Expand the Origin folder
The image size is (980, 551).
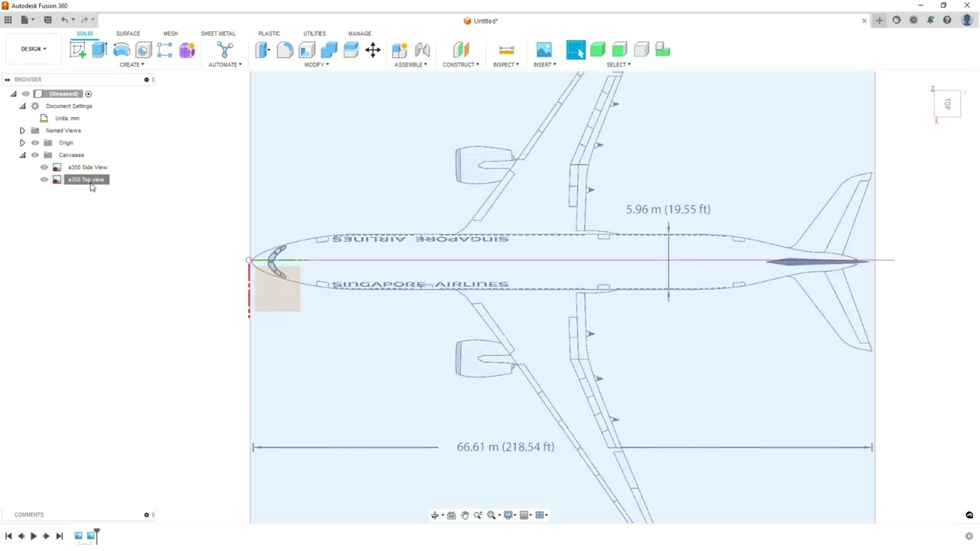point(22,142)
